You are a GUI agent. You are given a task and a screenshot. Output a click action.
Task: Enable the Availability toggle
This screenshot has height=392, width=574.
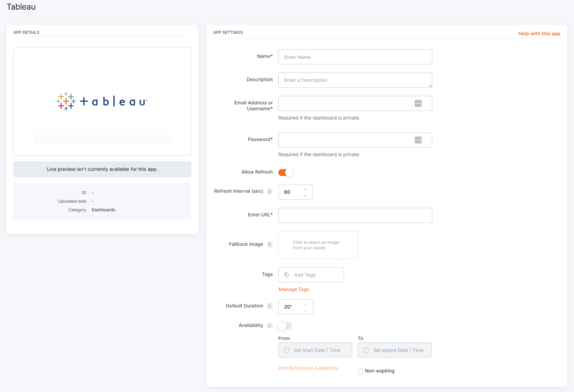click(285, 326)
